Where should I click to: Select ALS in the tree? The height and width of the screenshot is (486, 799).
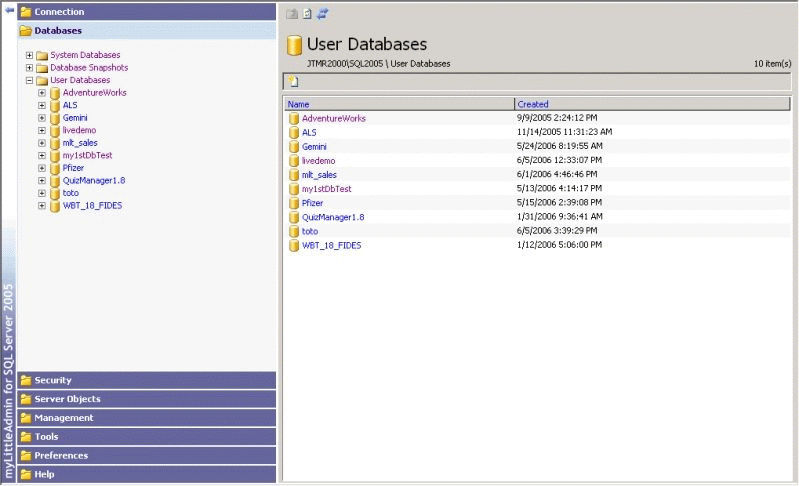70,105
